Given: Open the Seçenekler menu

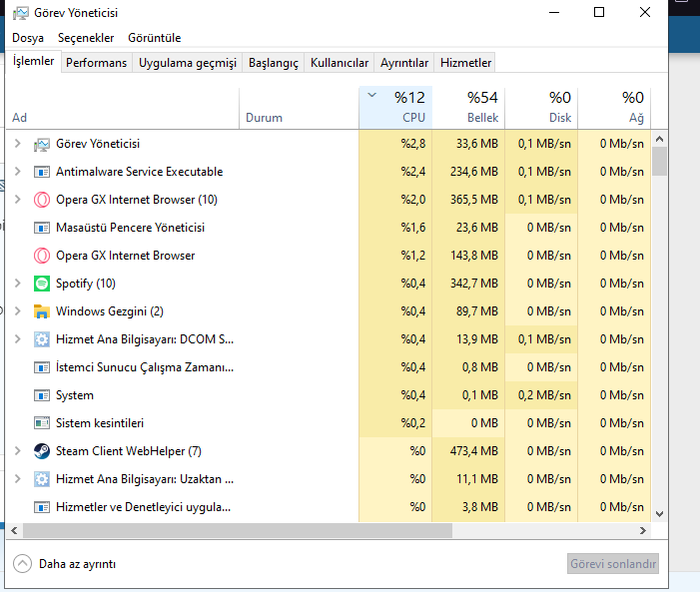Looking at the screenshot, I should pyautogui.click(x=86, y=38).
